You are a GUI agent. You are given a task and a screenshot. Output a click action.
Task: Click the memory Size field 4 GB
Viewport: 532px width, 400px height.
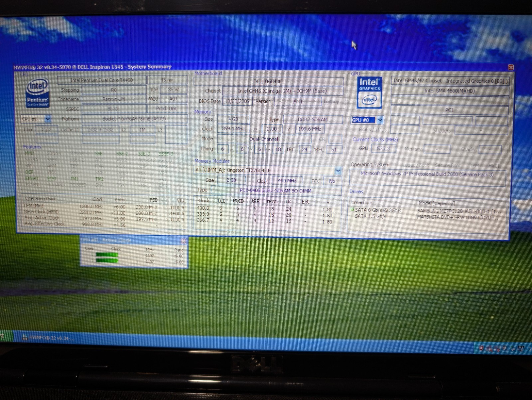(233, 119)
